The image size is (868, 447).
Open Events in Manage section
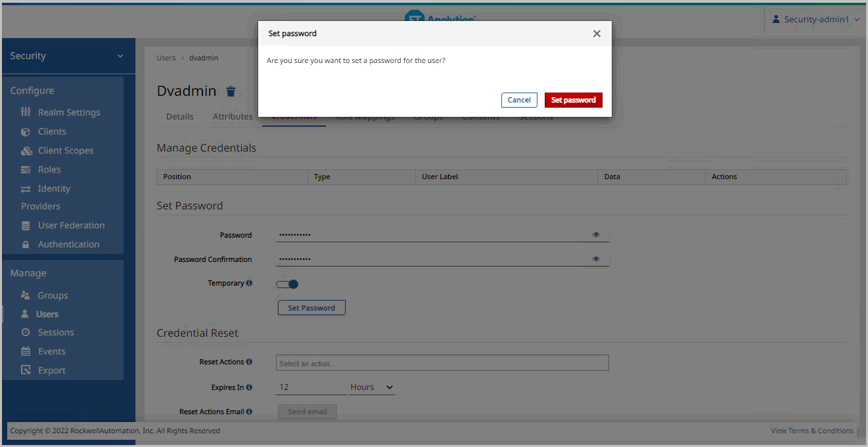pos(52,351)
